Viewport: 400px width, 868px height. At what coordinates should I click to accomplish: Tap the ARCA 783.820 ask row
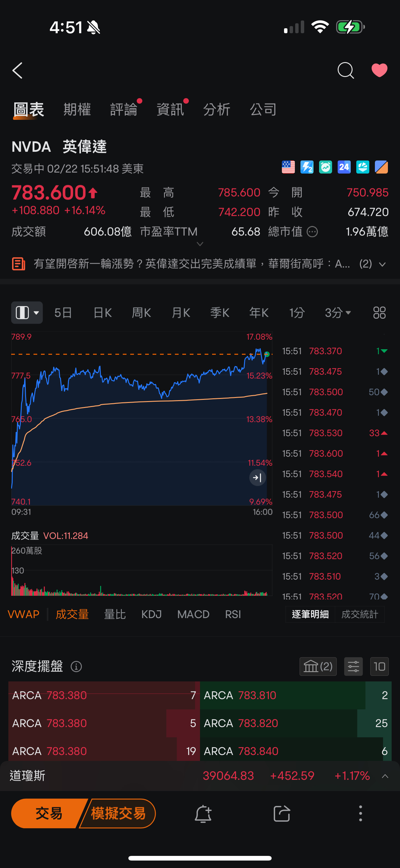[x=296, y=723]
